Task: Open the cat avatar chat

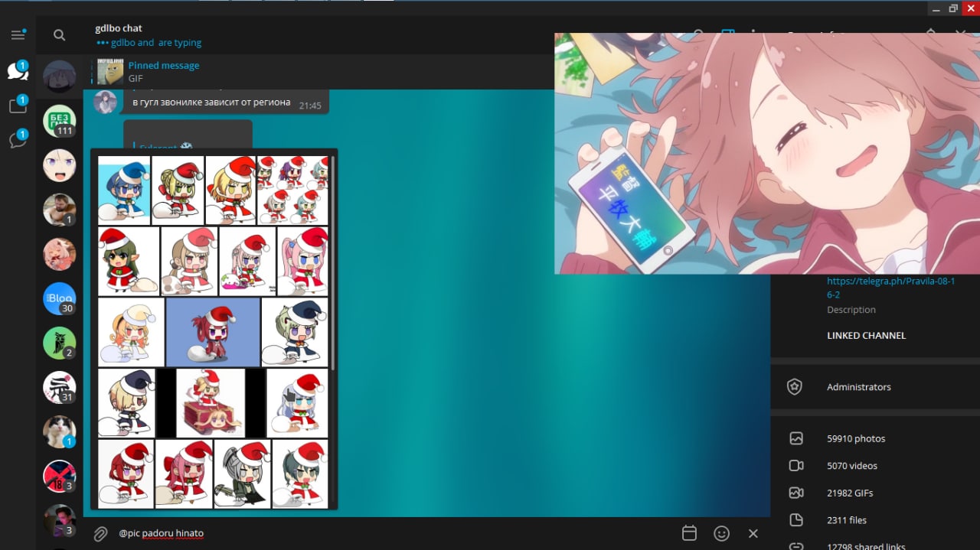Action: click(60, 432)
